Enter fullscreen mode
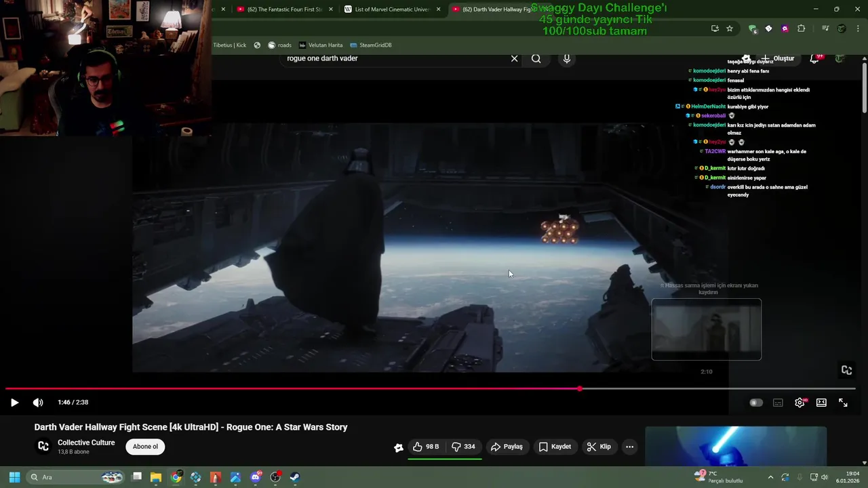This screenshot has width=868, height=488. pos(843,403)
